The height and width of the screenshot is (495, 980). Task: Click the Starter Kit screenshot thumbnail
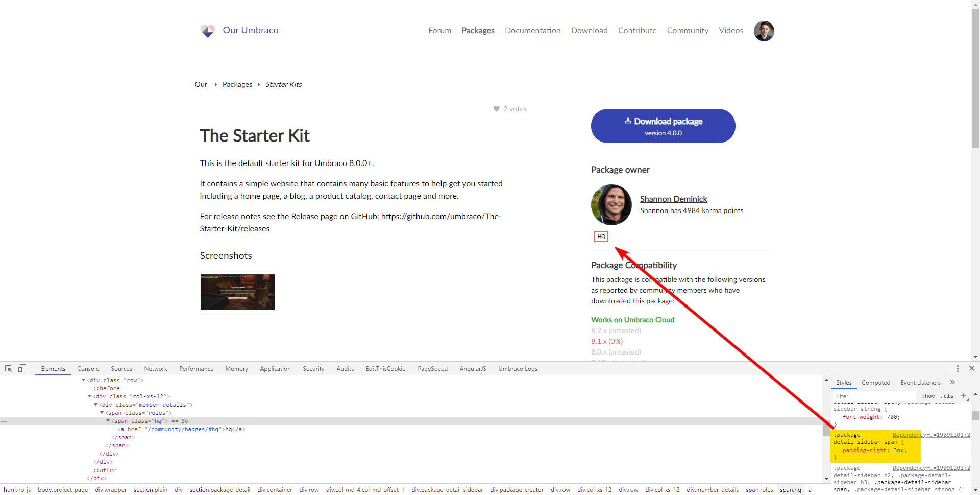click(237, 292)
